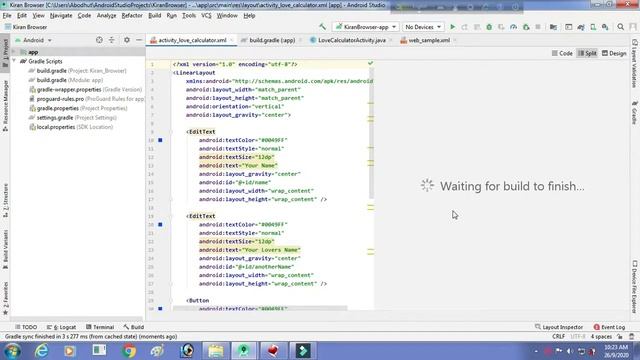Viewport: 640px width, 360px height.
Task: Click the Make Project hammer icon
Action: tap(322, 27)
